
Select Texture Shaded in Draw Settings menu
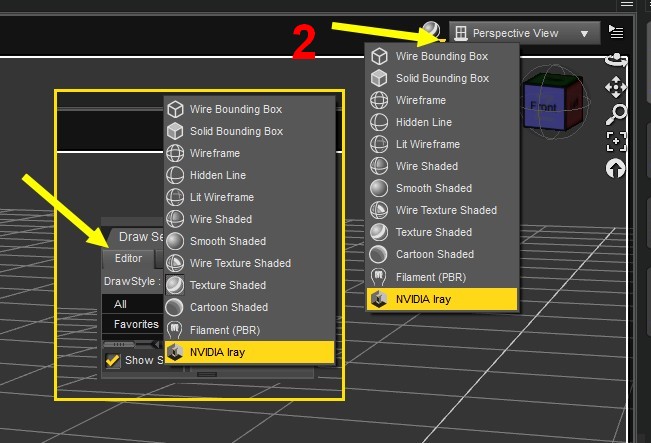click(250, 285)
